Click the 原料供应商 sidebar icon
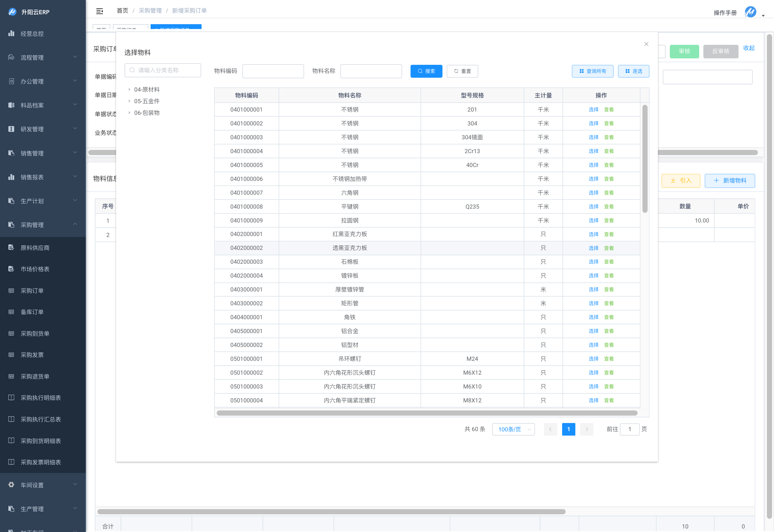The height and width of the screenshot is (532, 774). coord(11,247)
